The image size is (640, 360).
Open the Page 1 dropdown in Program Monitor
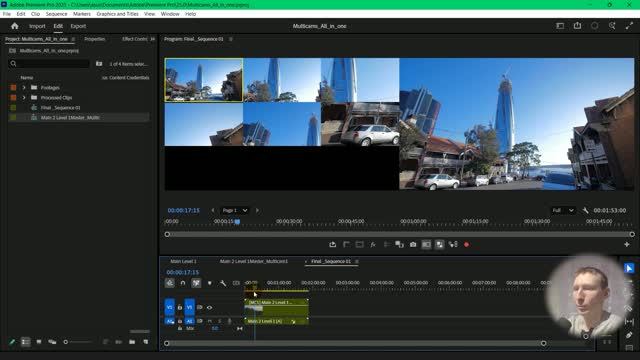coord(235,210)
